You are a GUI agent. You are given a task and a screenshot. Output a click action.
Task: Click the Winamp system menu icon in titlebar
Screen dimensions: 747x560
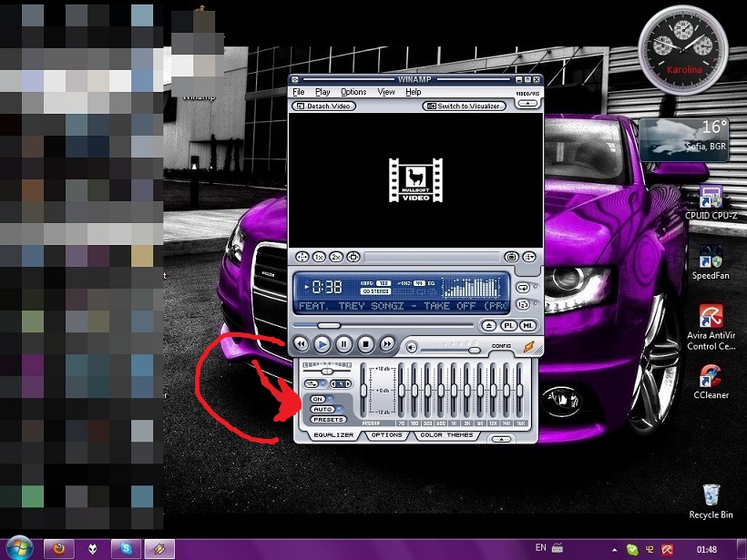tap(295, 79)
